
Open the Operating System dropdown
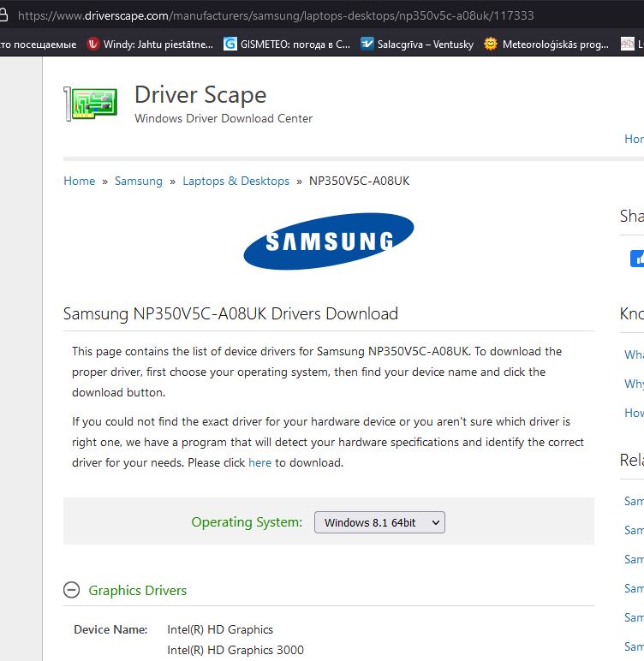click(x=379, y=522)
